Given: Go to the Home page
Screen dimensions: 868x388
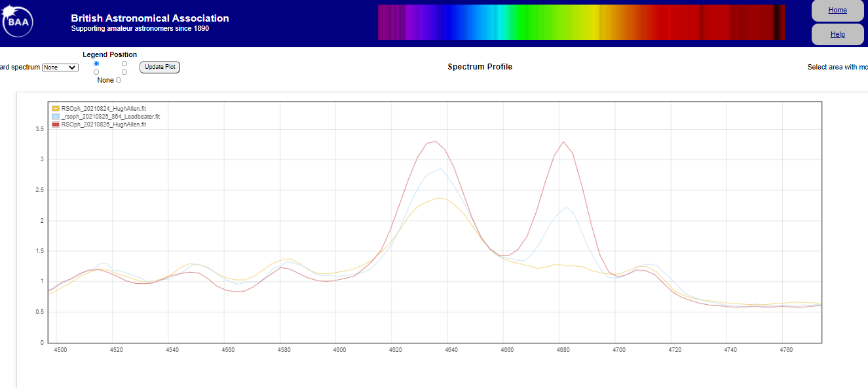Looking at the screenshot, I should click(837, 10).
